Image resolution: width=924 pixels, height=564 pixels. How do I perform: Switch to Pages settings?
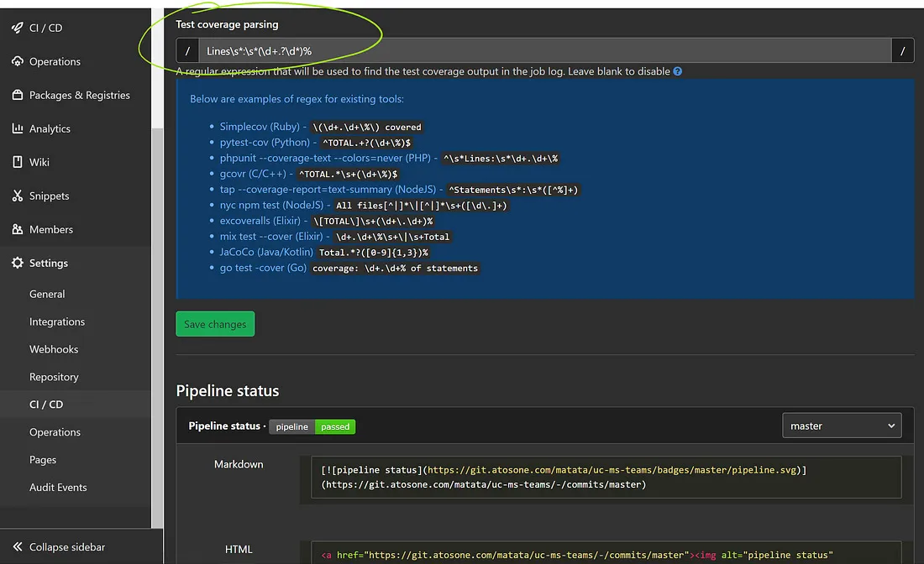43,460
